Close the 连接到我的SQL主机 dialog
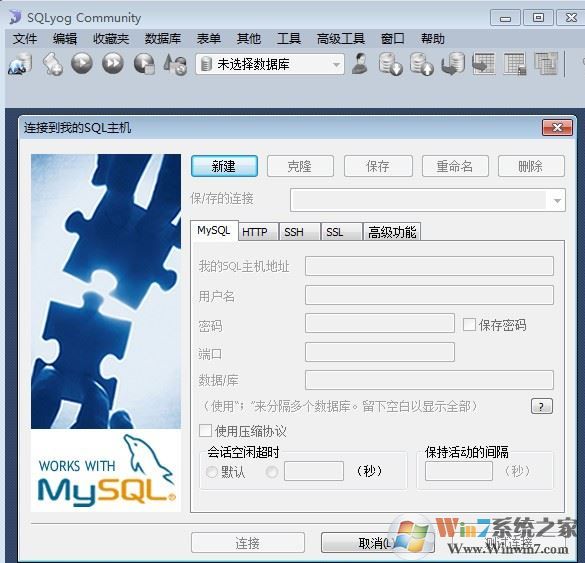585x563 pixels. point(557,128)
